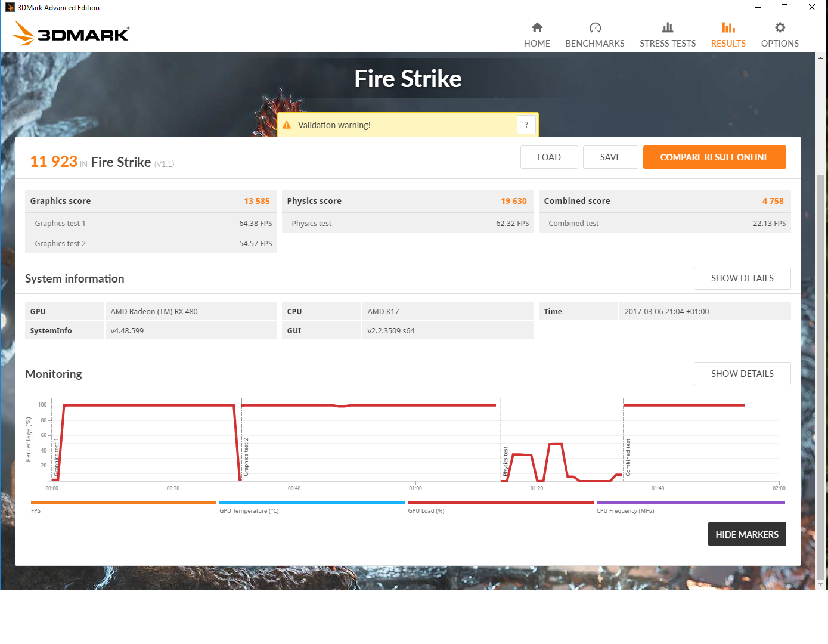
Task: Open Stress Tests bar chart icon
Action: pyautogui.click(x=668, y=27)
